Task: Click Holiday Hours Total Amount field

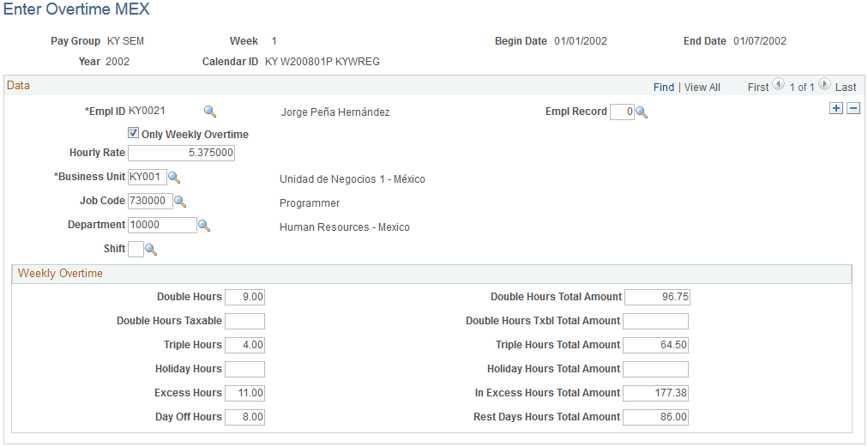Action: click(x=656, y=370)
